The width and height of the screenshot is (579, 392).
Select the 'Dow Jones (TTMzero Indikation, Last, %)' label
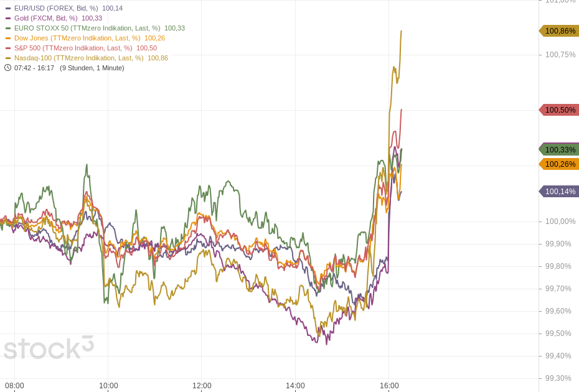pos(77,38)
